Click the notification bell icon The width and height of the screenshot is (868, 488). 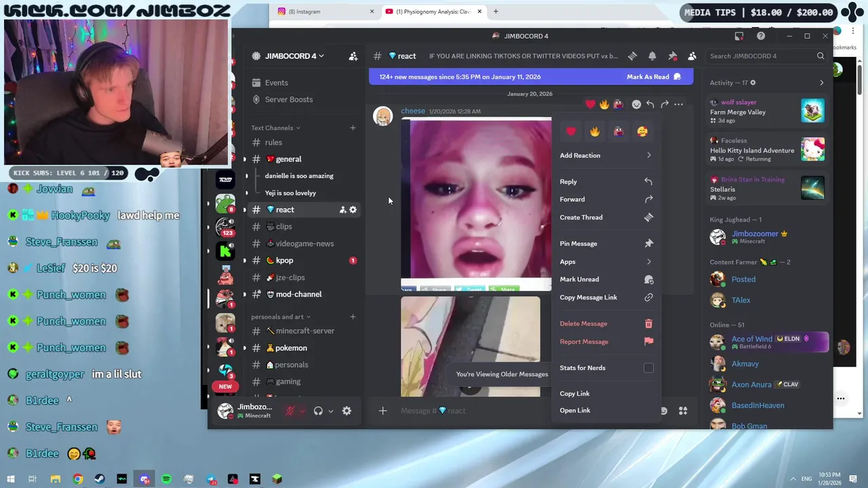point(652,56)
